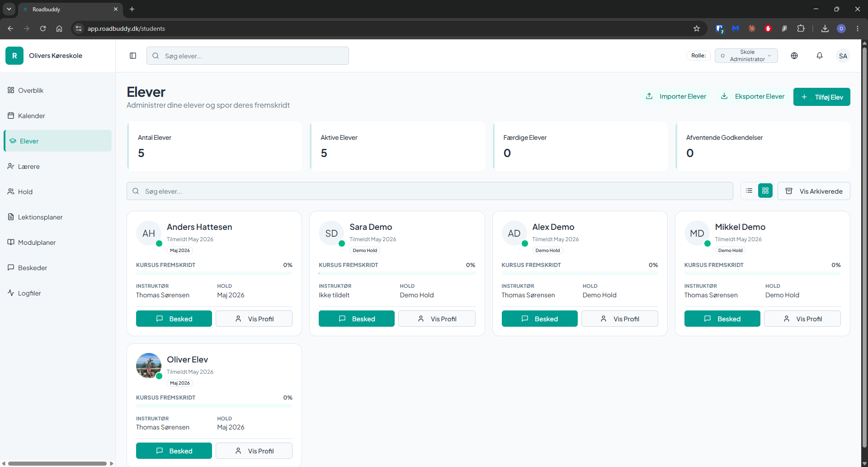
Task: Send Besked to Alex Demo
Action: pos(540,319)
